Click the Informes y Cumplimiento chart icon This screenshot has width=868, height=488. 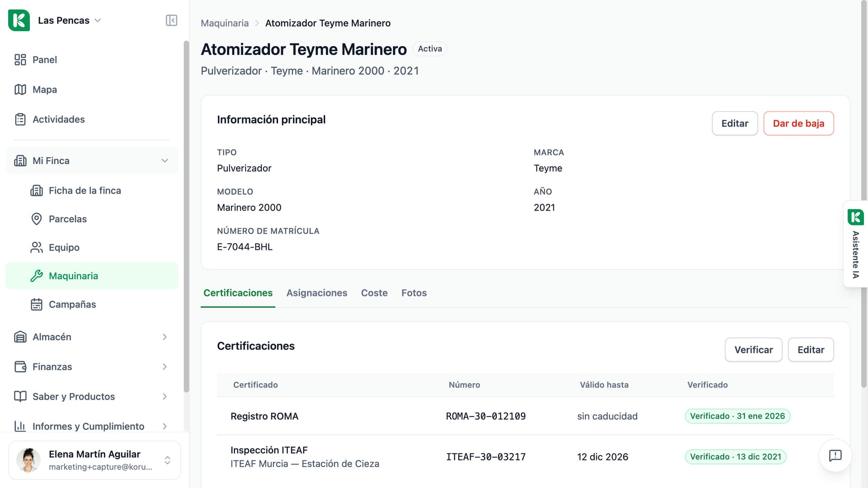(20, 426)
